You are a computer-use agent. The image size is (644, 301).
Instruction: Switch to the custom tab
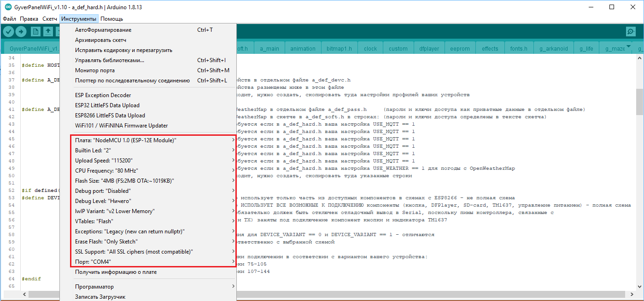(398, 48)
